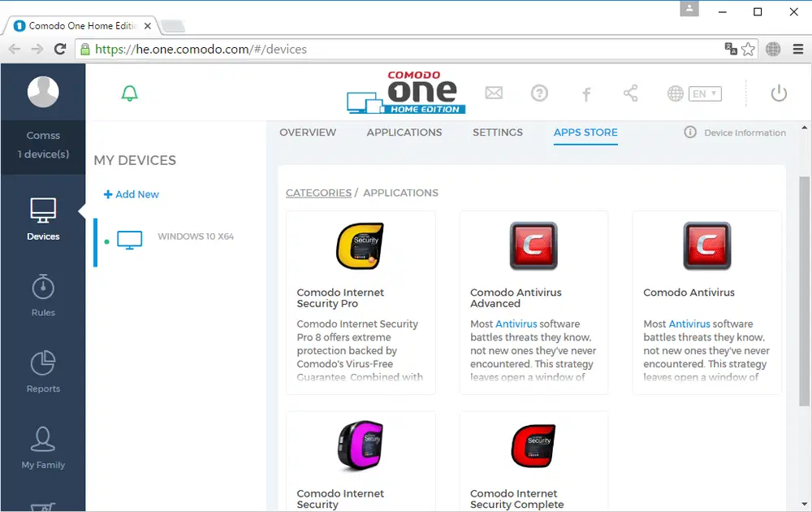
Task: Open the browser hamburger menu
Action: (x=798, y=50)
